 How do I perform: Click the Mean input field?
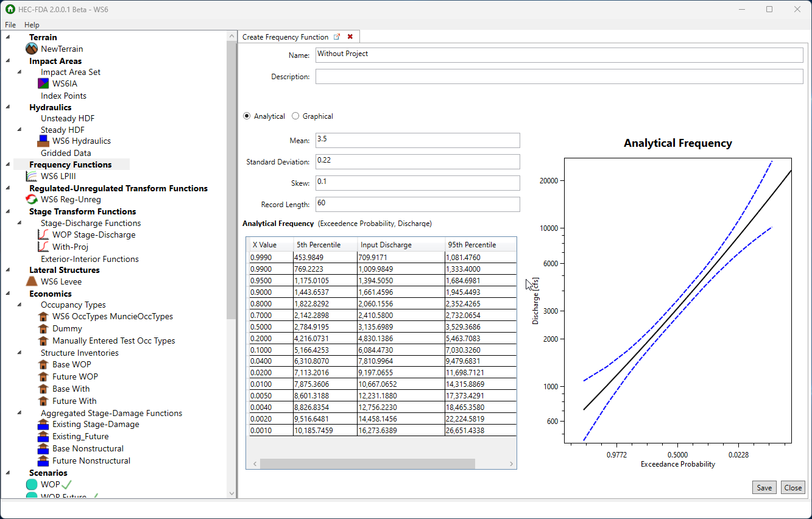point(418,140)
